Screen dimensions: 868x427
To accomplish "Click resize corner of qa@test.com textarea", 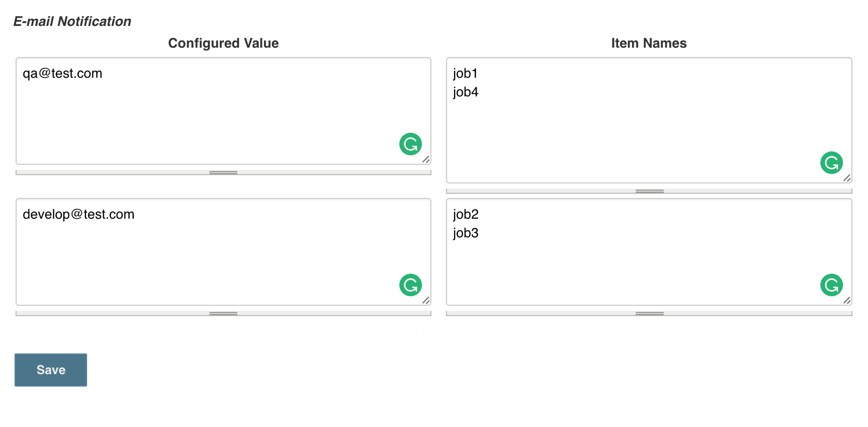I will click(x=426, y=160).
